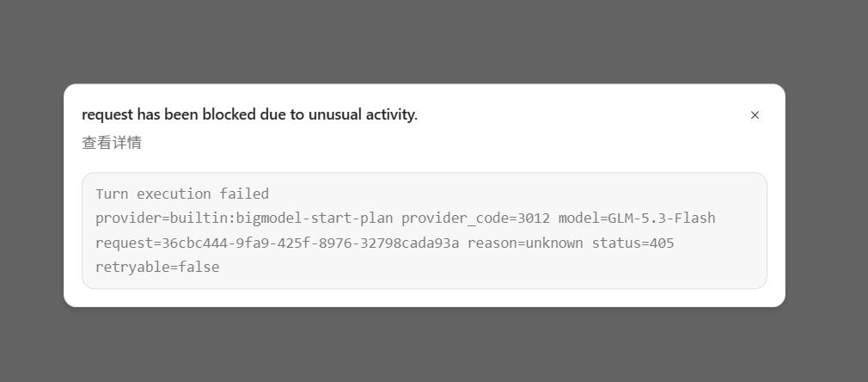Screen dimensions: 868x382
Task: Click the 'unusual activity.' phrase in heading
Action: (x=363, y=114)
